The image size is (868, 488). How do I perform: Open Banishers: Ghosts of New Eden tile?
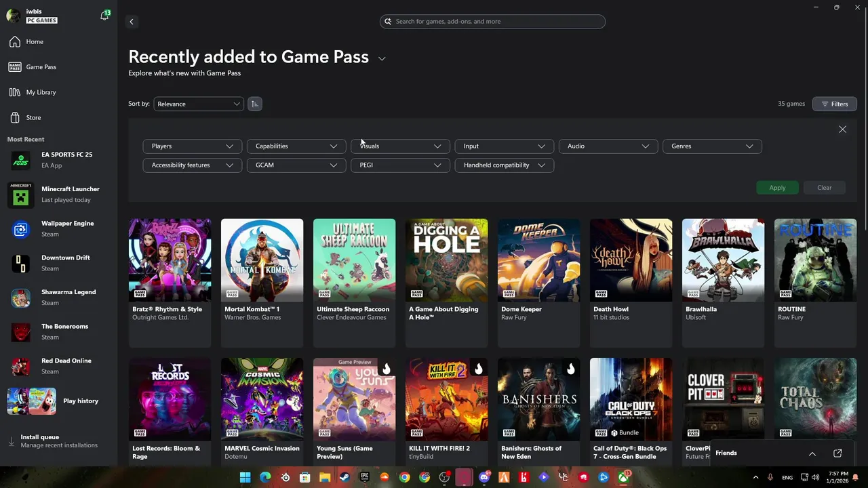538,411
